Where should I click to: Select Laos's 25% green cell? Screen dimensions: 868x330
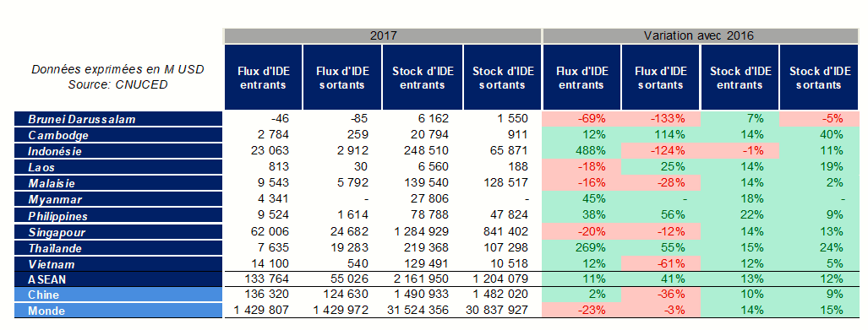661,167
